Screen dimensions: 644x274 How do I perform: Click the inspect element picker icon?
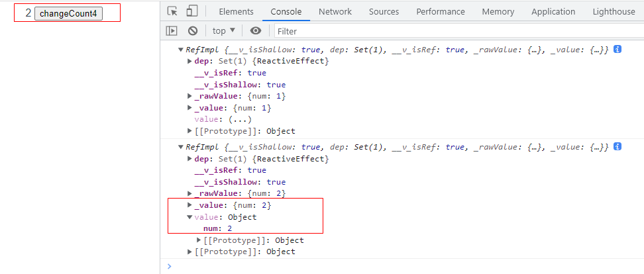[x=173, y=11]
